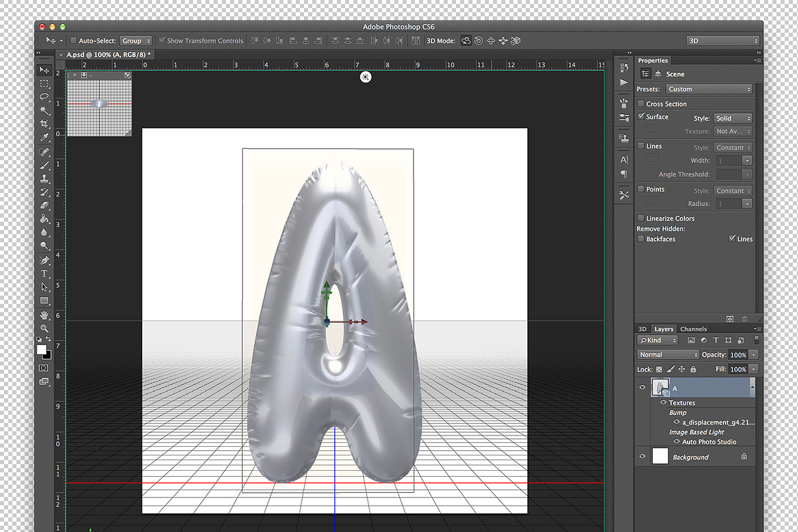The image size is (798, 532).
Task: Select the Crop tool
Action: 45,124
